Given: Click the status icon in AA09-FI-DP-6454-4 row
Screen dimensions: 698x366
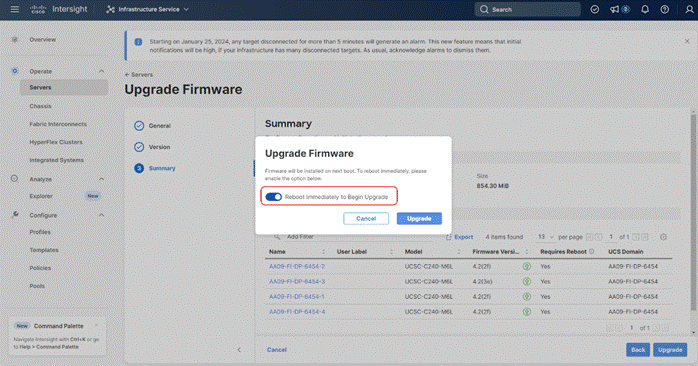Looking at the screenshot, I should [527, 312].
